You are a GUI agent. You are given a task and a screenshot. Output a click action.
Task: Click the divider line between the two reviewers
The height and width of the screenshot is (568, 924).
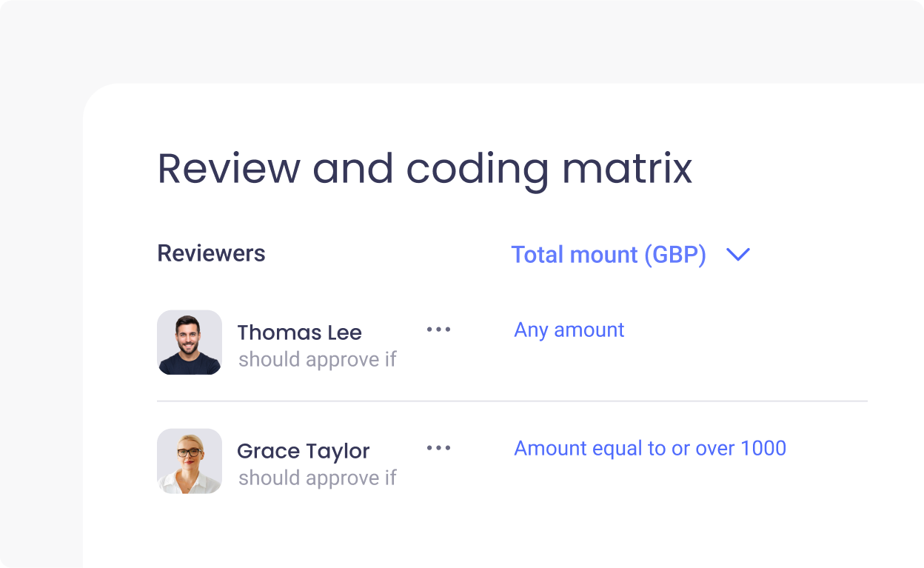pyautogui.click(x=512, y=401)
